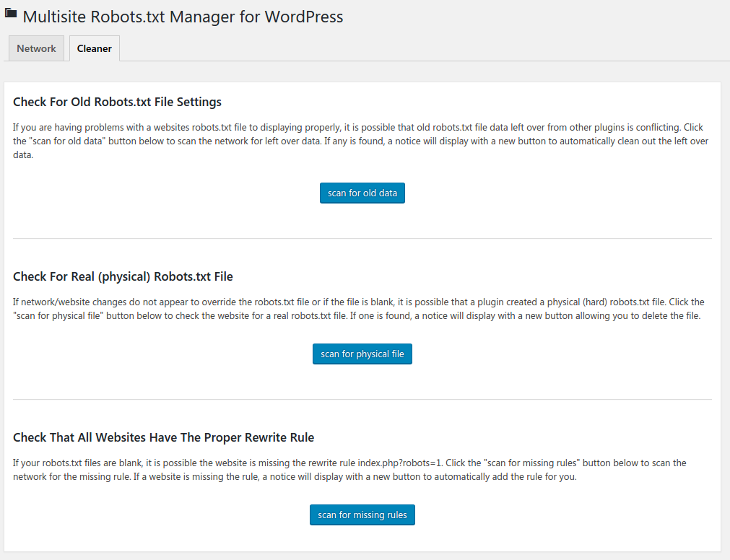Click the "Multisite Robots.txt Manager for WordPress" title
Image resolution: width=730 pixels, height=560 pixels.
(x=183, y=16)
